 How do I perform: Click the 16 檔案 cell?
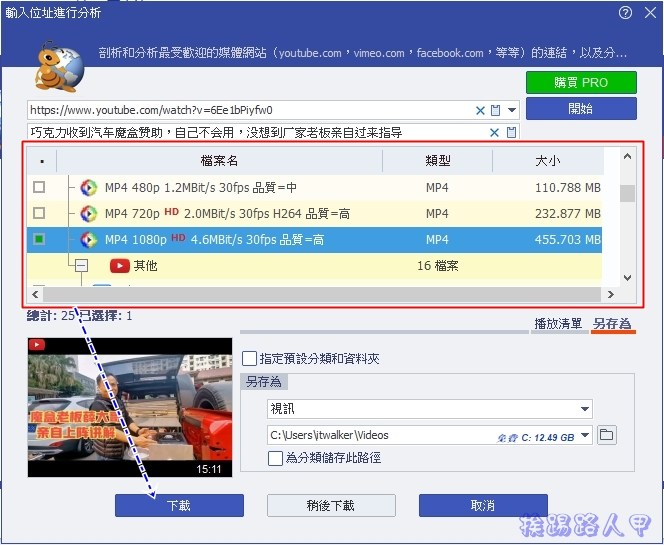click(437, 266)
